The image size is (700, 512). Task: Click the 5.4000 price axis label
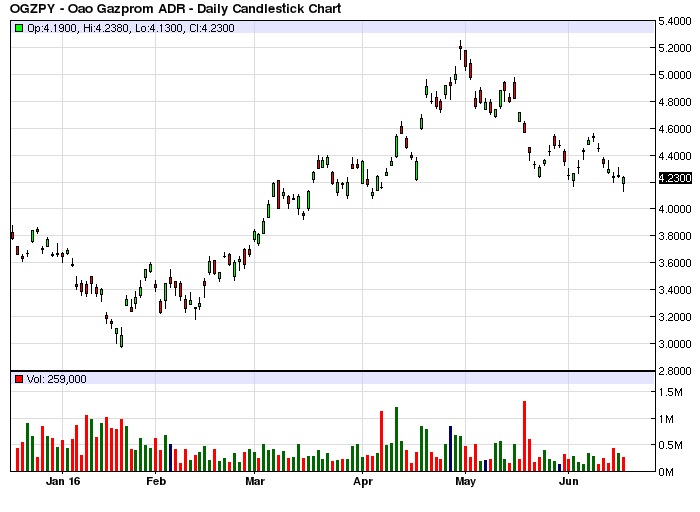pyautogui.click(x=675, y=21)
